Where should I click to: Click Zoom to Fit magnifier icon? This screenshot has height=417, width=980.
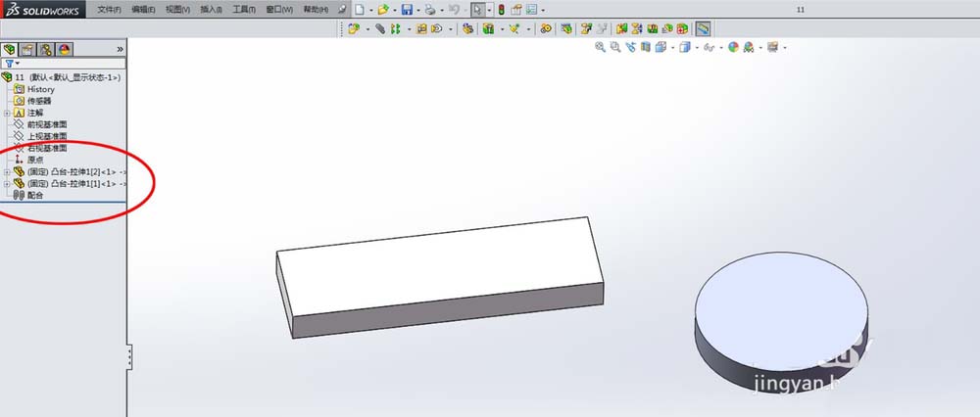[600, 47]
